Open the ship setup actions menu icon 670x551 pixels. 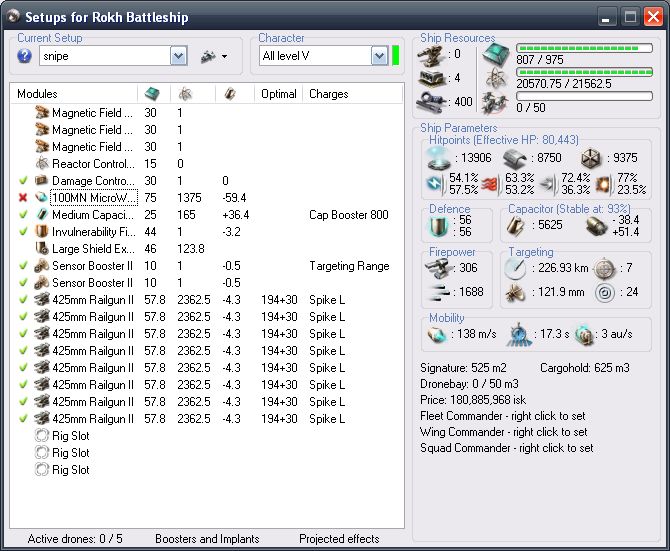pos(213,56)
